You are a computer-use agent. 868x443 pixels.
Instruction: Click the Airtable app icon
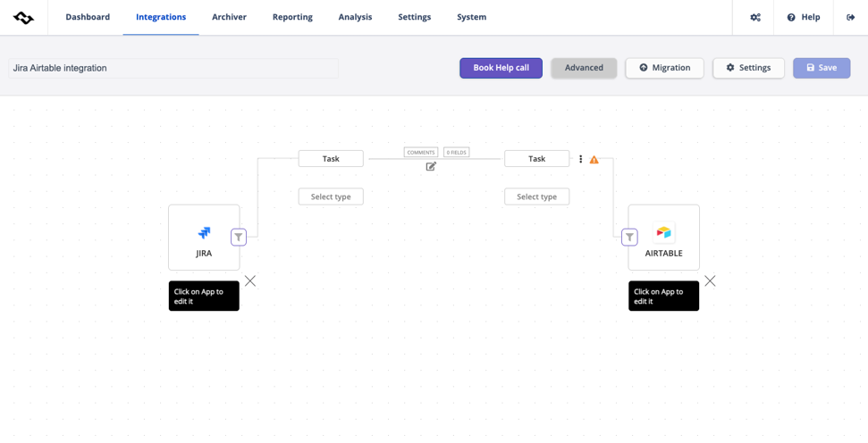tap(663, 233)
